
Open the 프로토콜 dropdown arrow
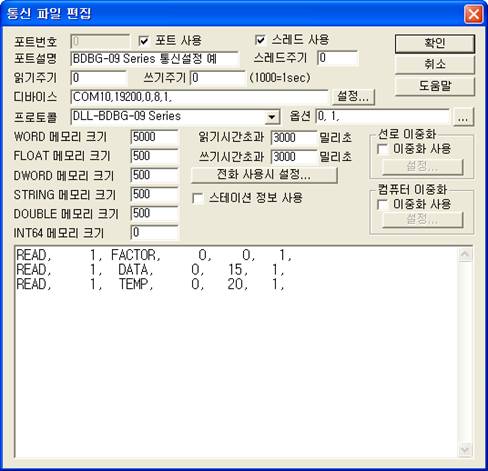(272, 117)
